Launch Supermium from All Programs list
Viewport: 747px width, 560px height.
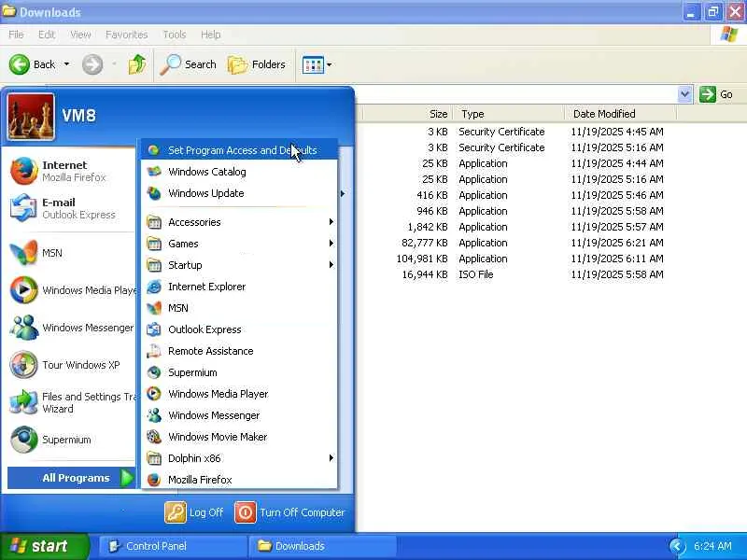[239, 372]
